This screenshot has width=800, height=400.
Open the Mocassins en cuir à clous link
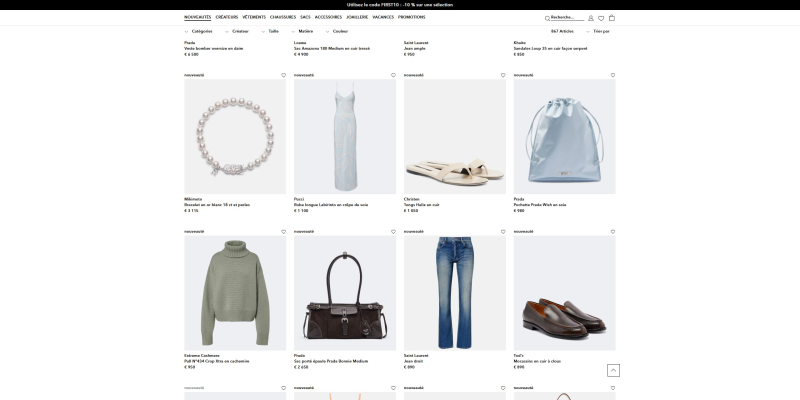[537, 361]
